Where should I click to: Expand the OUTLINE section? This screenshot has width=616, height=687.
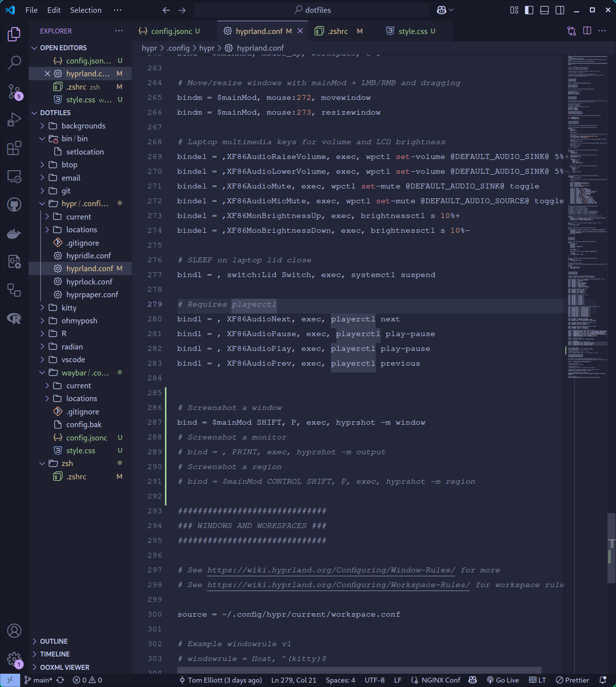54,641
